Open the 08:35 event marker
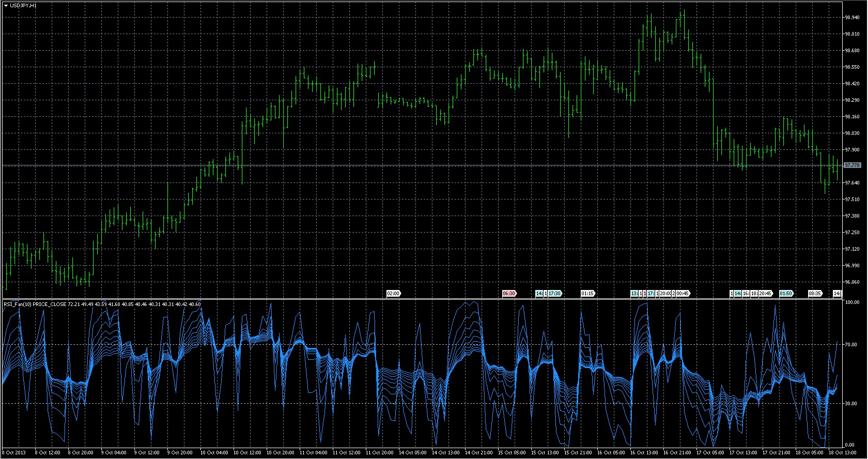 point(815,294)
